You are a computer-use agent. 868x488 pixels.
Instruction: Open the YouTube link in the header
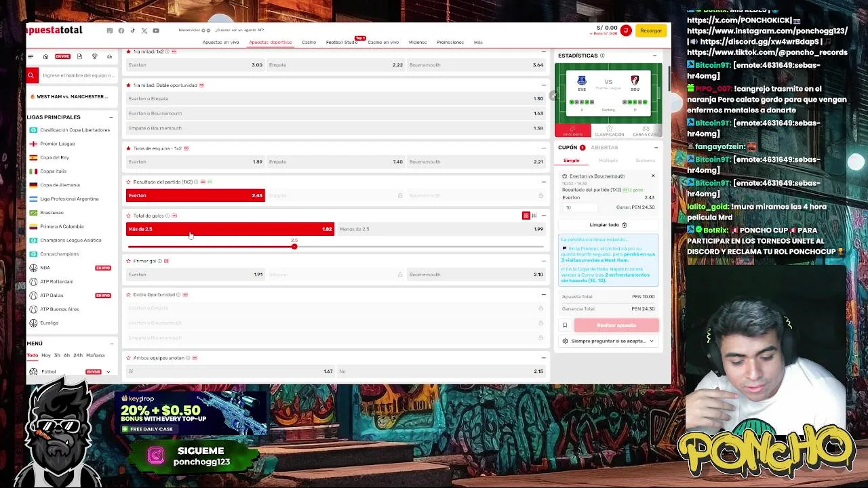click(156, 30)
